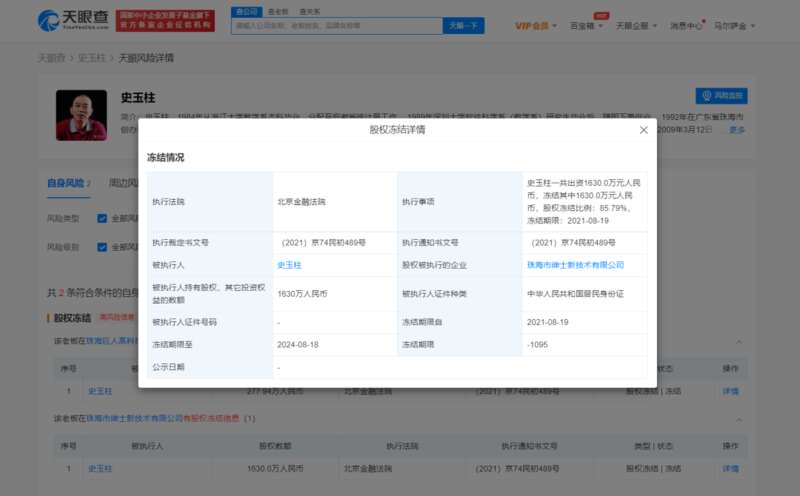Collapse the second 股权冻结 table section
800x496 pixels.
pos(739,419)
